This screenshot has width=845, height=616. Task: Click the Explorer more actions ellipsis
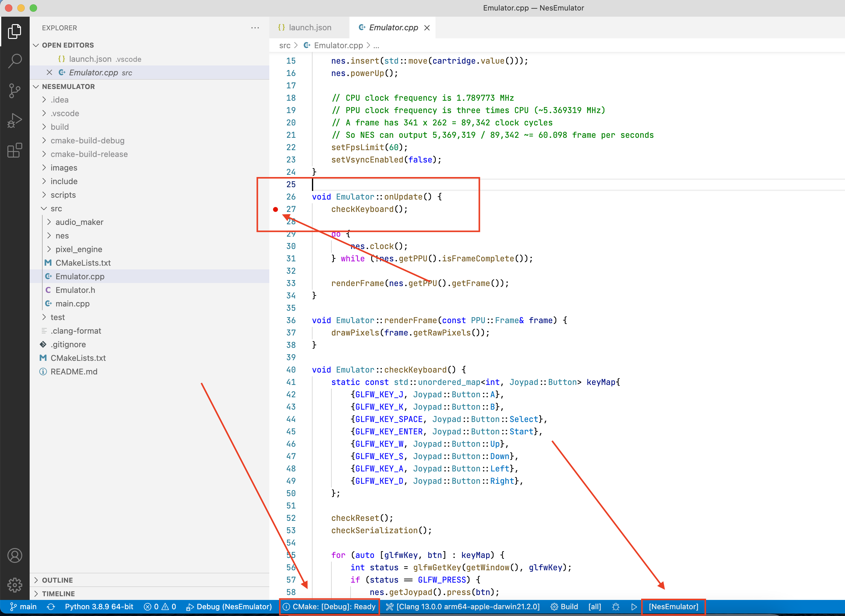[255, 28]
